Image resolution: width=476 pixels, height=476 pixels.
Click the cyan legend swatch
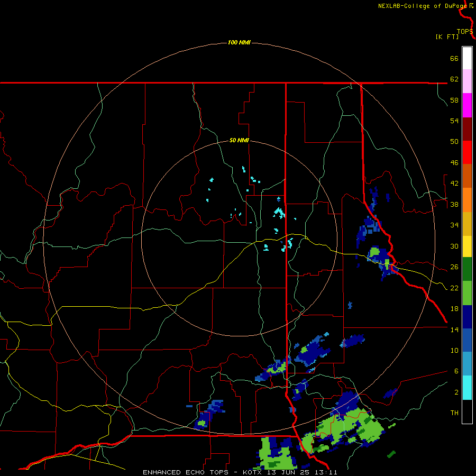click(x=467, y=388)
